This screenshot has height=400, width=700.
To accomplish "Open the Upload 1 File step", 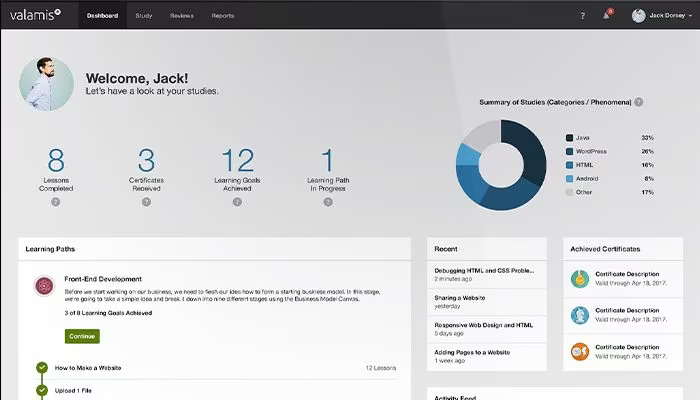I will point(73,391).
